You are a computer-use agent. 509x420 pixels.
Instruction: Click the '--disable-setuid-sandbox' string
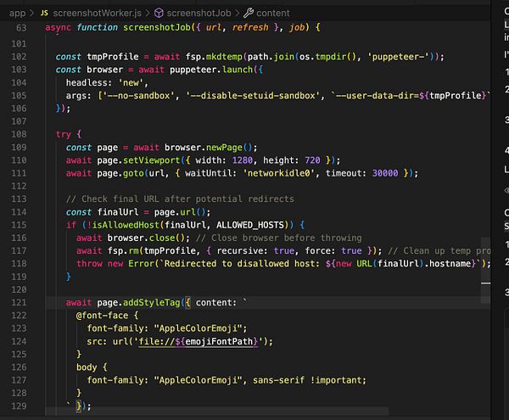[253, 95]
